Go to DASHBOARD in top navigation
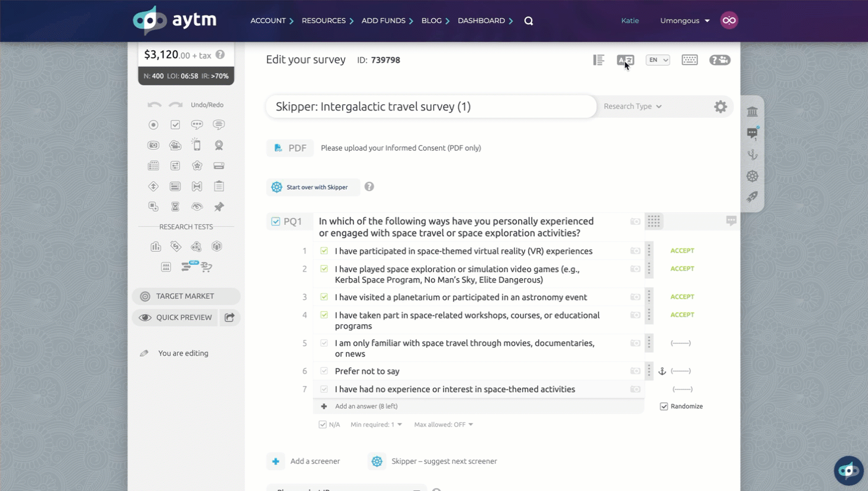The width and height of the screenshot is (868, 491). (x=481, y=21)
